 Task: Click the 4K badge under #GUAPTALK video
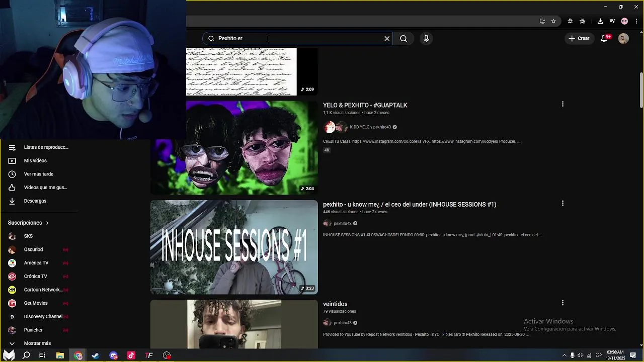327,150
